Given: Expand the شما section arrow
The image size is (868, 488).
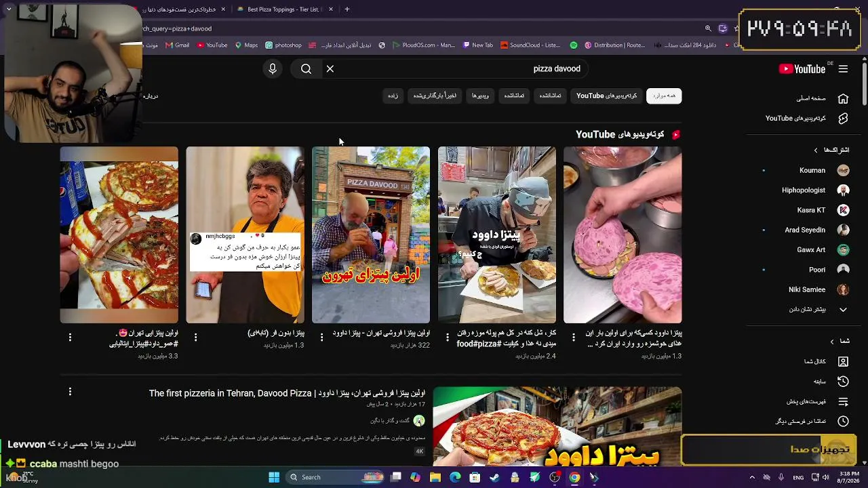Looking at the screenshot, I should [x=832, y=341].
